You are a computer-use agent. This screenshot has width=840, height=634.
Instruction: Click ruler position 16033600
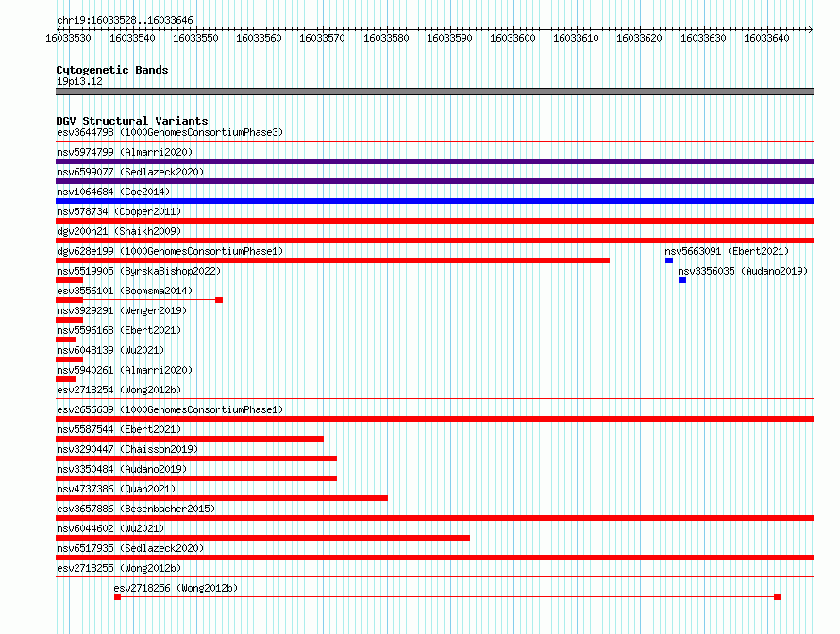point(512,38)
